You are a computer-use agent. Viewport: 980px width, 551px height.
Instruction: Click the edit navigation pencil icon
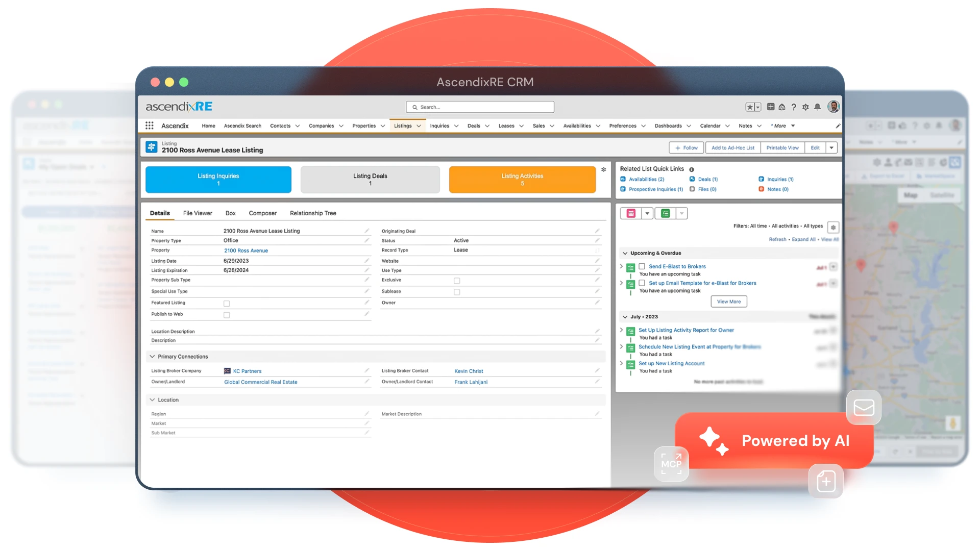coord(838,126)
